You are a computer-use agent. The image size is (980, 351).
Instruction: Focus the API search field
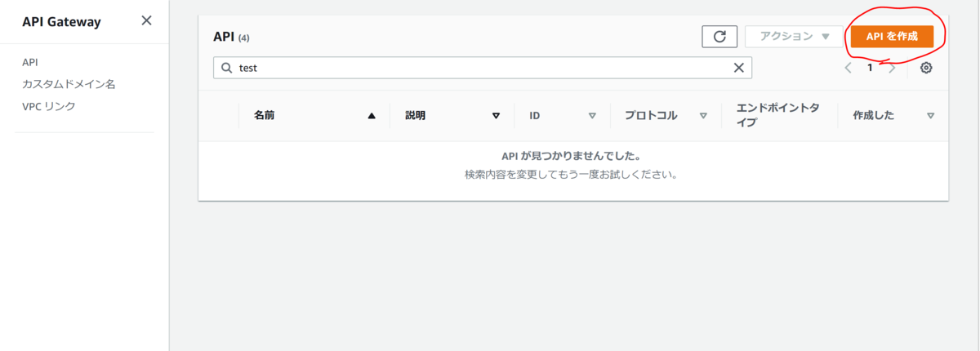pyautogui.click(x=483, y=68)
